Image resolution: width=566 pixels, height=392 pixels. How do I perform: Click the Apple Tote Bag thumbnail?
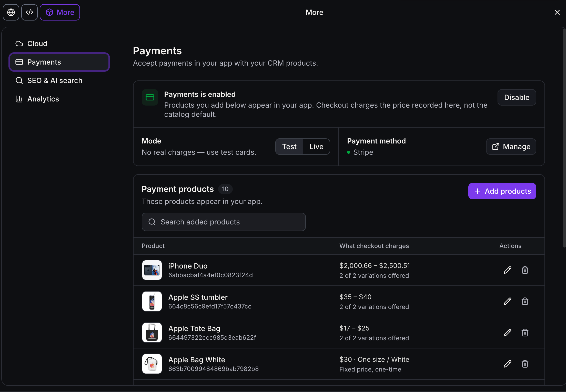point(152,333)
